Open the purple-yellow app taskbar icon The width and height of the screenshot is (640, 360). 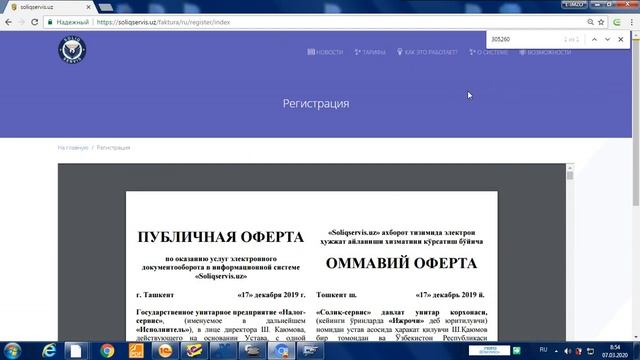point(194,351)
